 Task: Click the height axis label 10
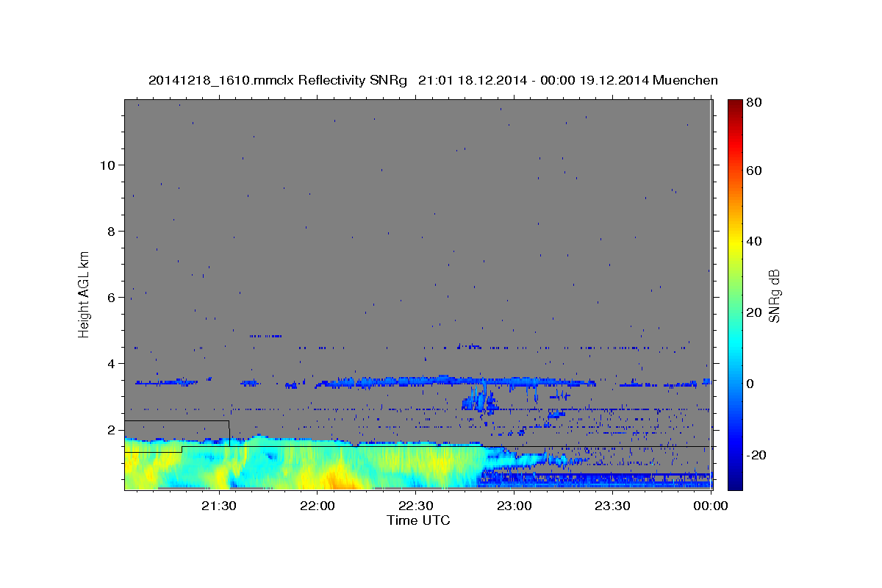coord(107,165)
